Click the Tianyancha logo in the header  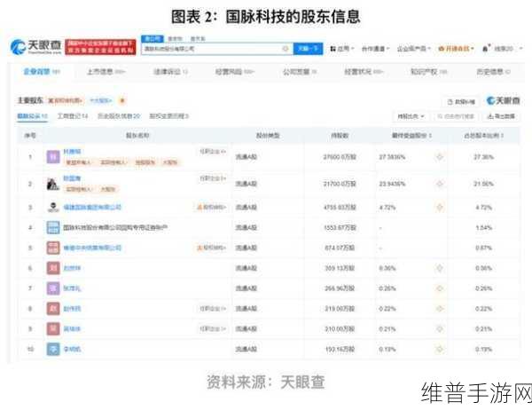click(35, 46)
